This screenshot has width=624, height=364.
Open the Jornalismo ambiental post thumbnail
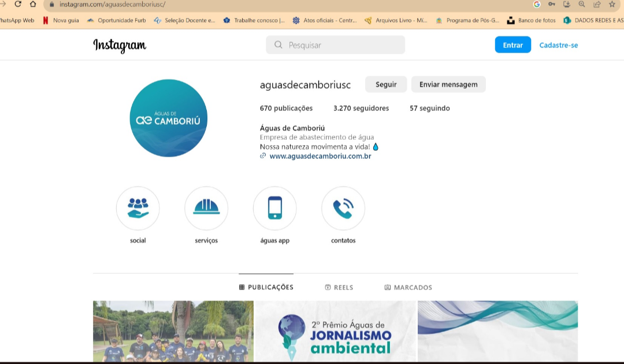(335, 332)
